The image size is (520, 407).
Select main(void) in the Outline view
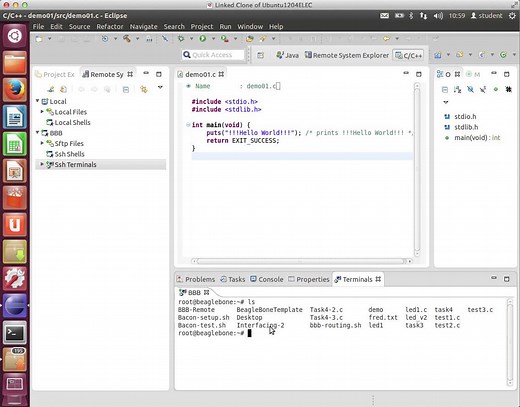pyautogui.click(x=473, y=138)
